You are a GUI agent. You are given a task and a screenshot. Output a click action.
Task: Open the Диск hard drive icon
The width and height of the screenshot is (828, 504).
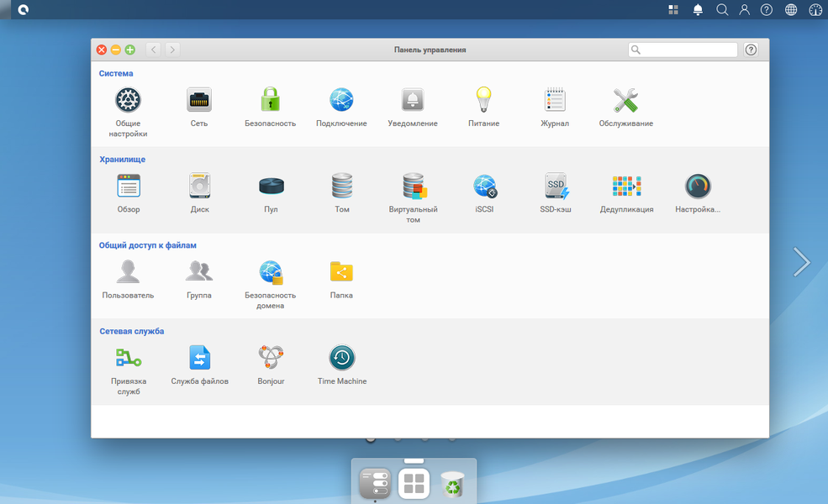199,186
